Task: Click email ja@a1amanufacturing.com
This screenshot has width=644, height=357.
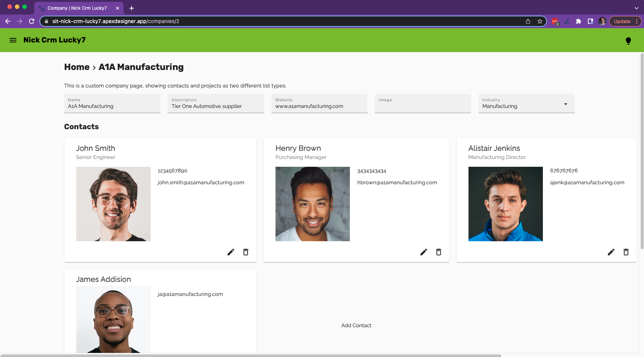Action: [x=190, y=294]
